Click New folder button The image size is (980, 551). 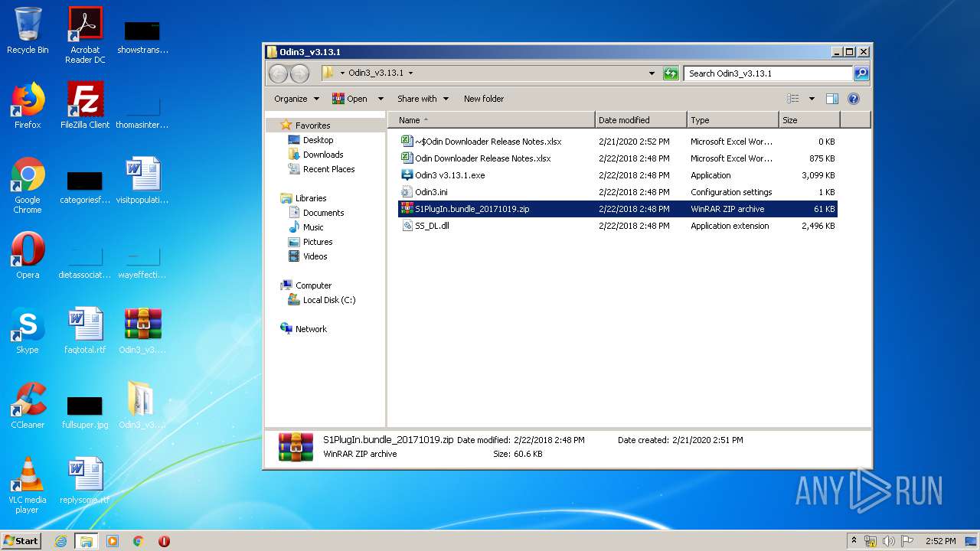click(484, 99)
